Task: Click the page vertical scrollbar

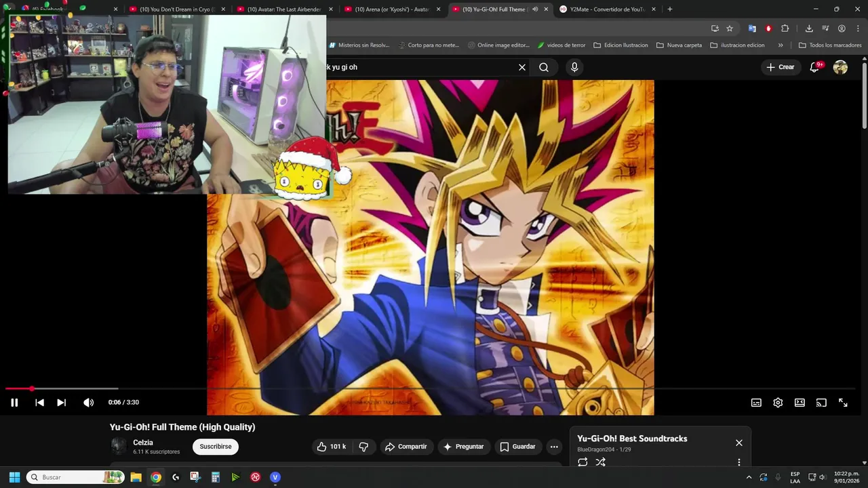Action: click(x=865, y=95)
